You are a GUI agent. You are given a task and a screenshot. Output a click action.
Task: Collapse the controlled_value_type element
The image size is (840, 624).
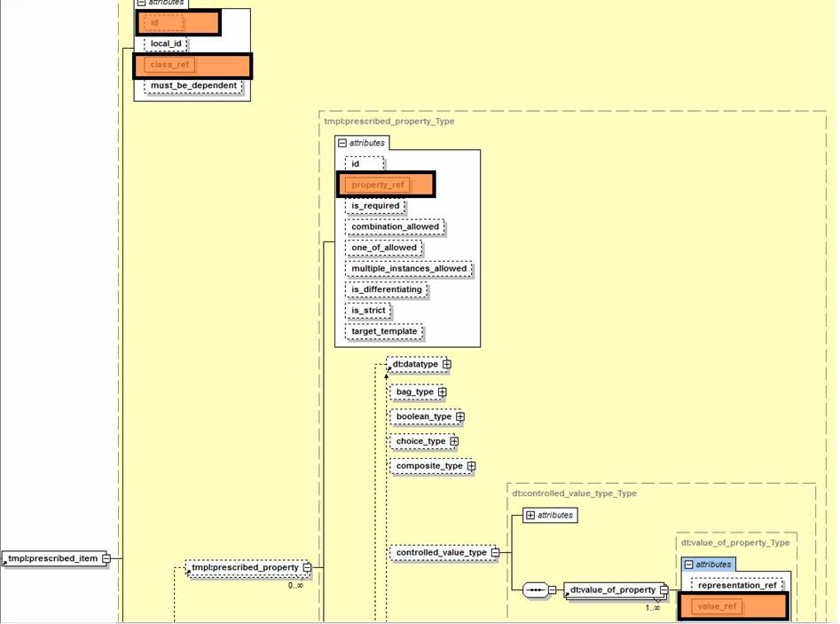[x=495, y=552]
